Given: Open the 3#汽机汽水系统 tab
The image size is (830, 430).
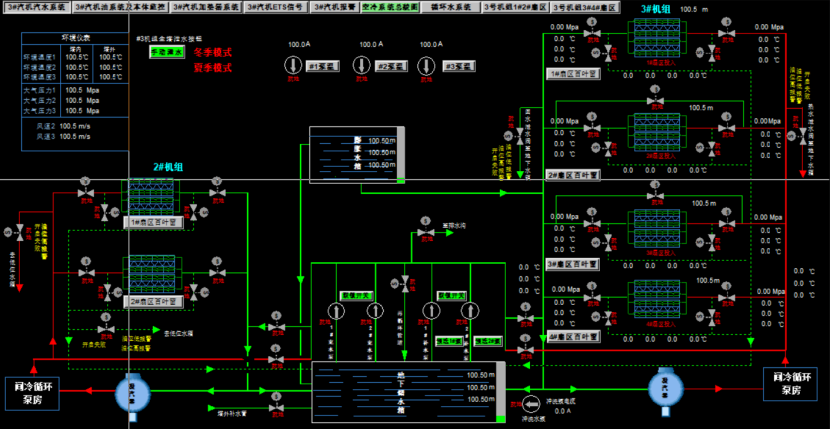Looking at the screenshot, I should click(35, 7).
